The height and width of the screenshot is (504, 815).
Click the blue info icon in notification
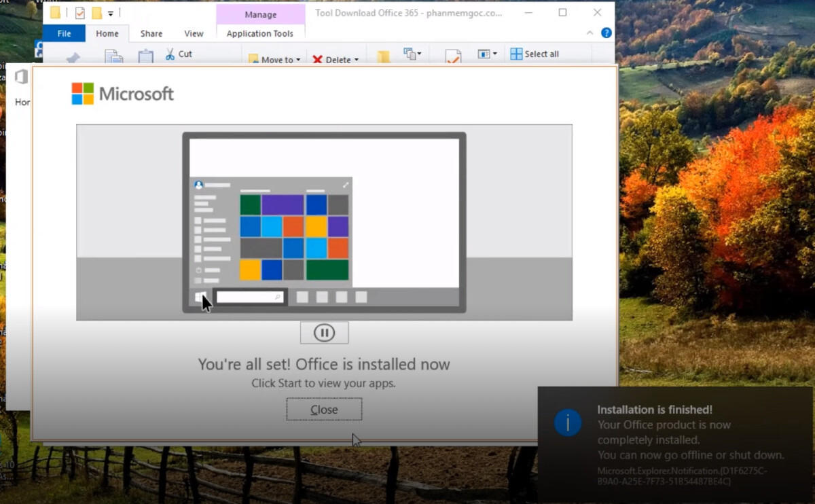pos(567,423)
